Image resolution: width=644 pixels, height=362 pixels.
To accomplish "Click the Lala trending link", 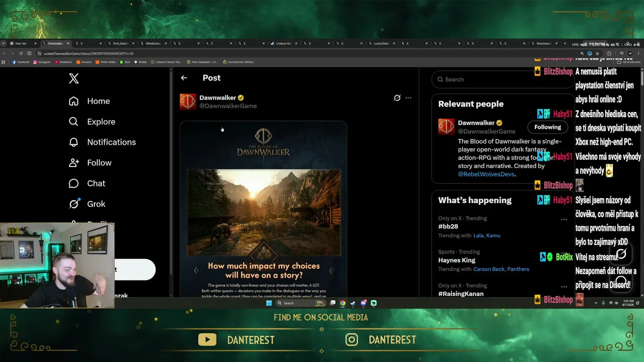I will (x=478, y=235).
